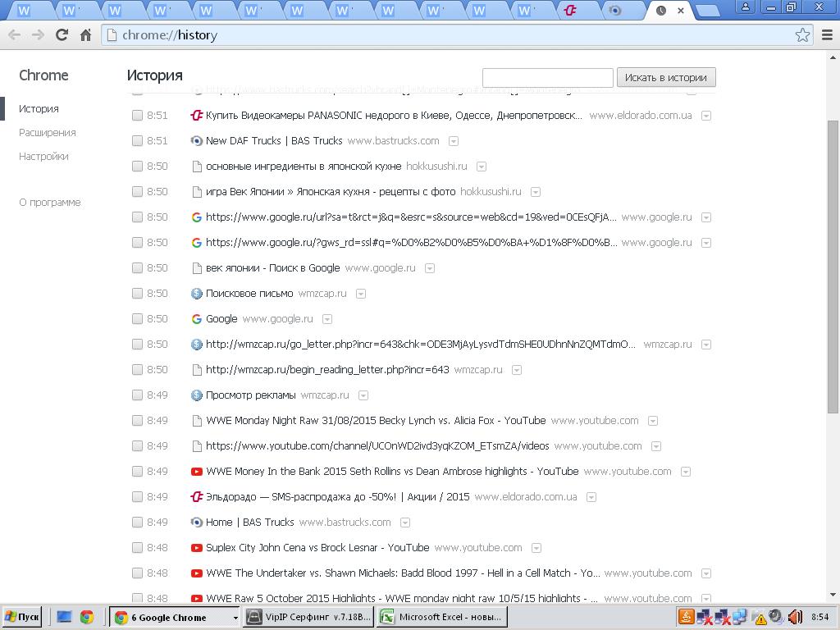
Task: Open dropdown arrow for New DAF Trucks entry
Action: click(x=453, y=141)
